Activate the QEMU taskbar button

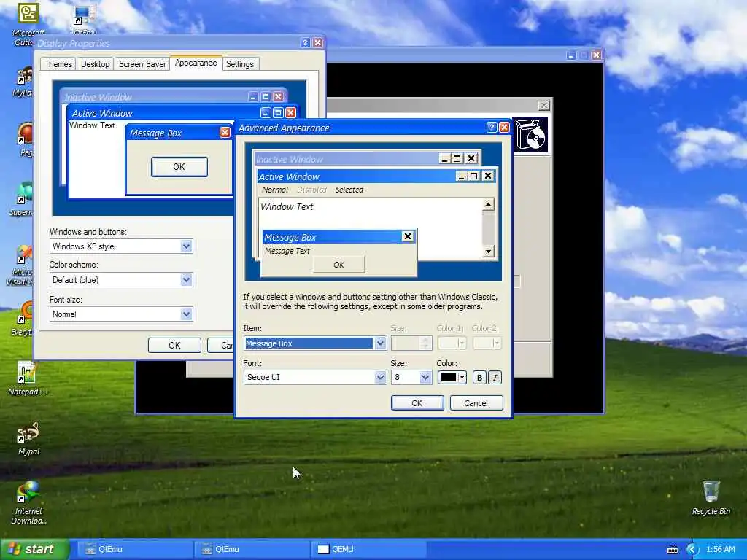point(368,549)
